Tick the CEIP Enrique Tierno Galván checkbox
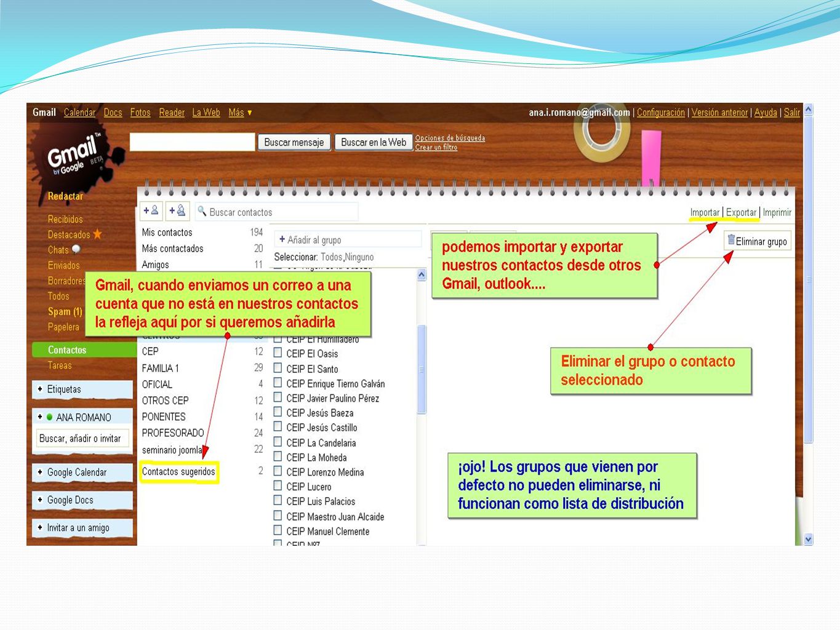This screenshot has width=840, height=630. 278,383
